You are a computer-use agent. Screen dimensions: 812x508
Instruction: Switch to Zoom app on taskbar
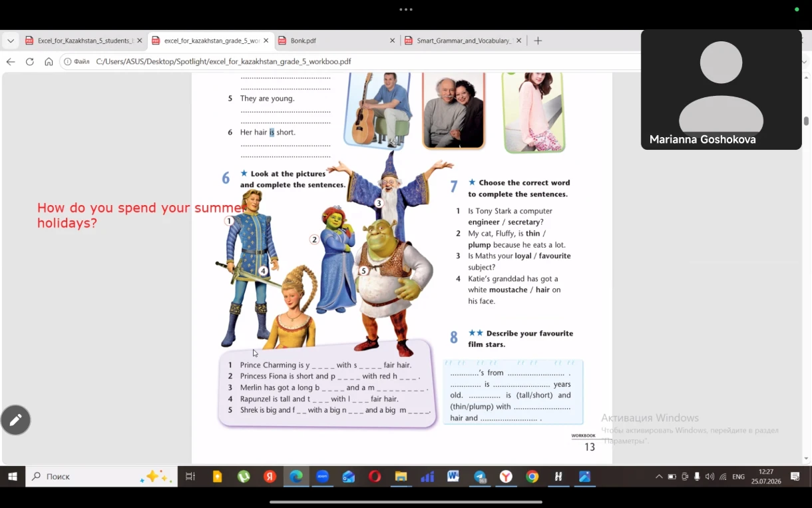pyautogui.click(x=322, y=476)
